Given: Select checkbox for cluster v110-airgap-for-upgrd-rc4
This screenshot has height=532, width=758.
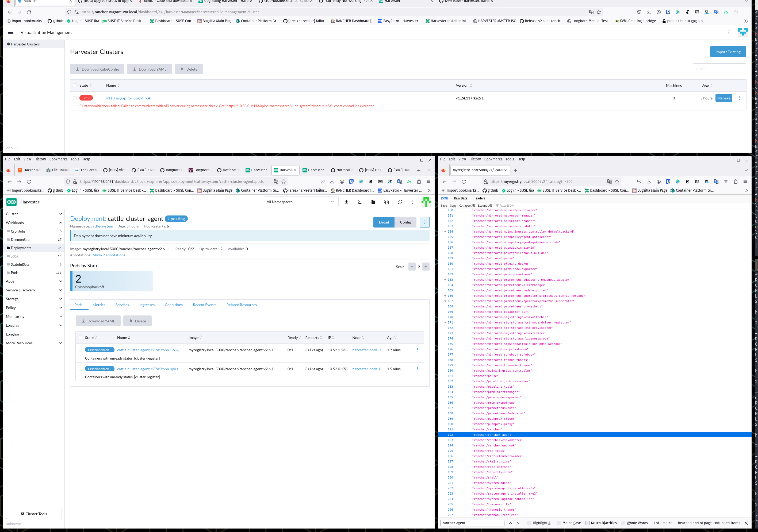Looking at the screenshot, I should coord(75,98).
